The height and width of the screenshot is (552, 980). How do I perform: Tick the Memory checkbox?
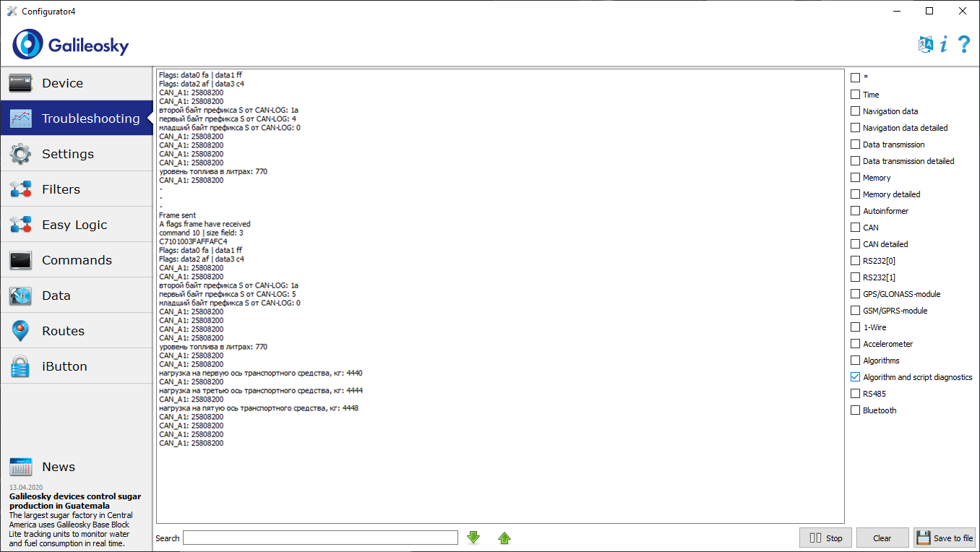856,178
